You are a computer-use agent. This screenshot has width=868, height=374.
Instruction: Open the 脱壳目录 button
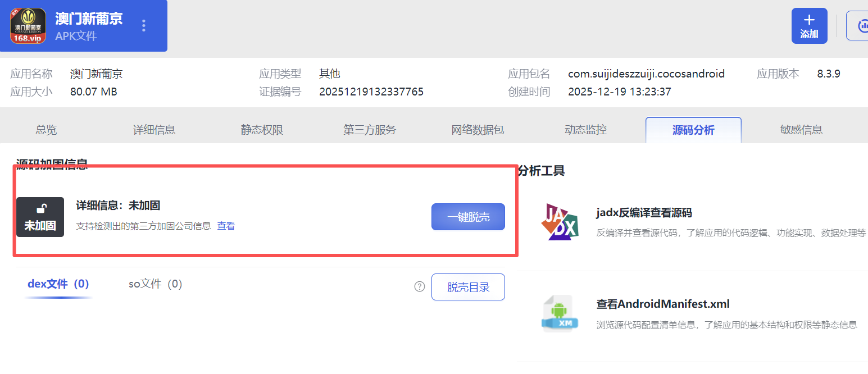point(468,287)
